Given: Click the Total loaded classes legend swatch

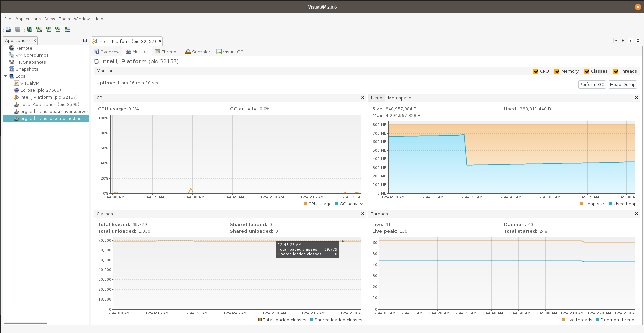Looking at the screenshot, I should point(260,320).
